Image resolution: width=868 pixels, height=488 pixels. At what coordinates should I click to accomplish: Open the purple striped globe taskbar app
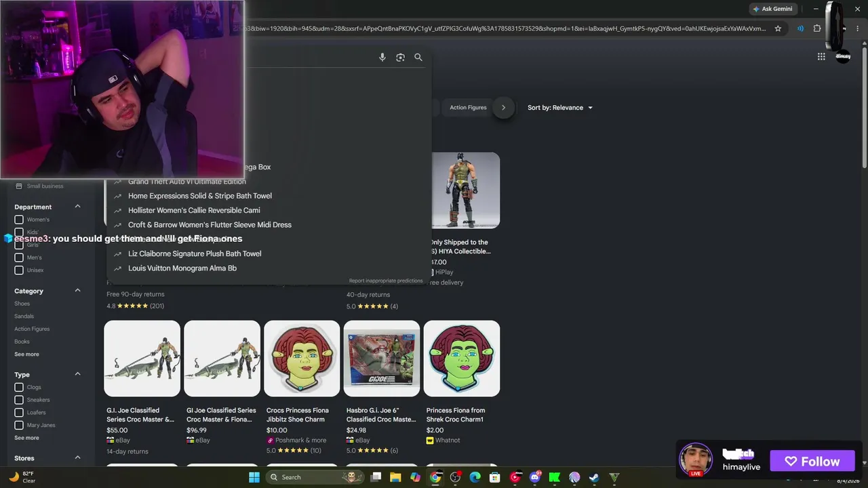click(x=574, y=477)
